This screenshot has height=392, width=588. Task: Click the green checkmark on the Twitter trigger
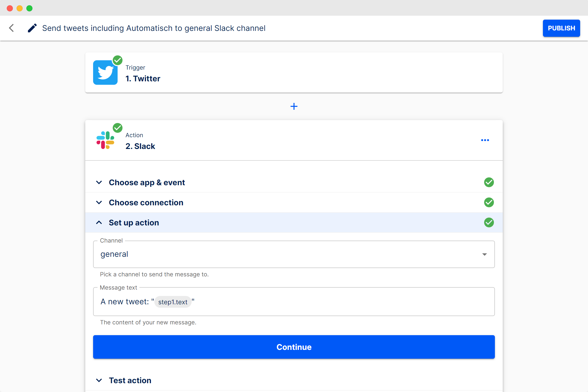coord(118,60)
